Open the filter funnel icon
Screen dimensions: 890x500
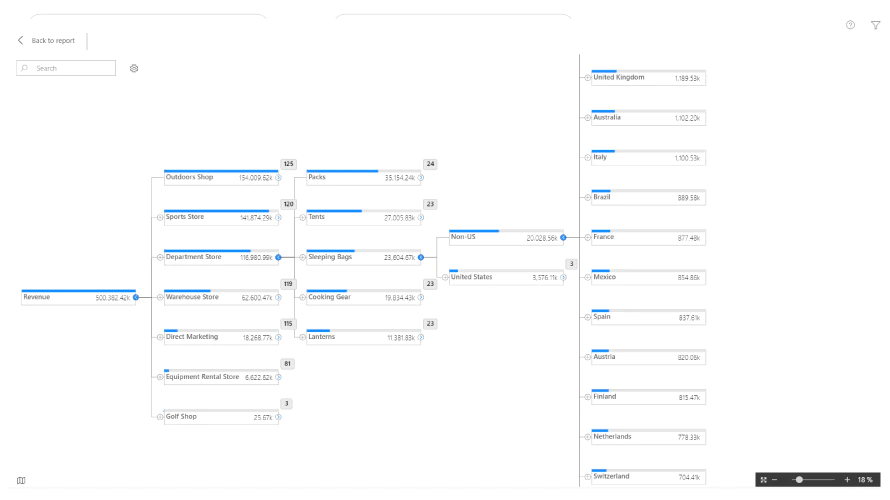point(875,25)
